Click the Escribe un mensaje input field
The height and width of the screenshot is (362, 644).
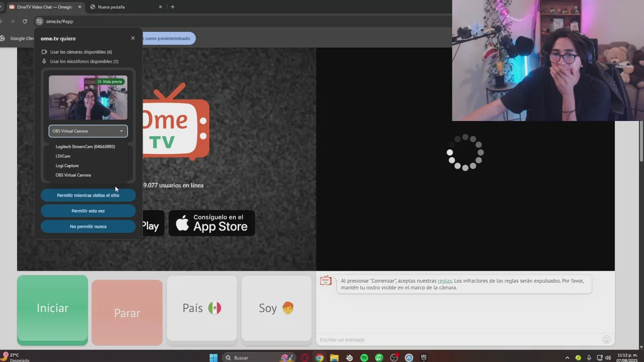click(x=458, y=339)
